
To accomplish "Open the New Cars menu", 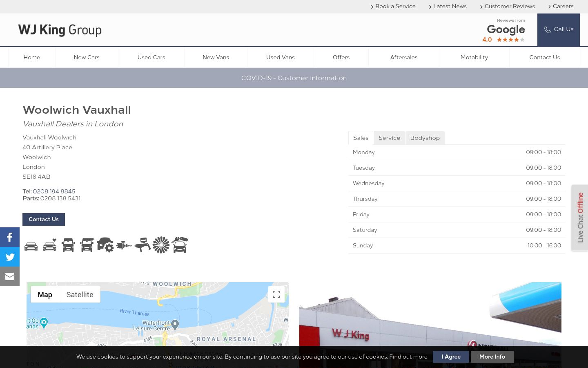I will click(87, 57).
